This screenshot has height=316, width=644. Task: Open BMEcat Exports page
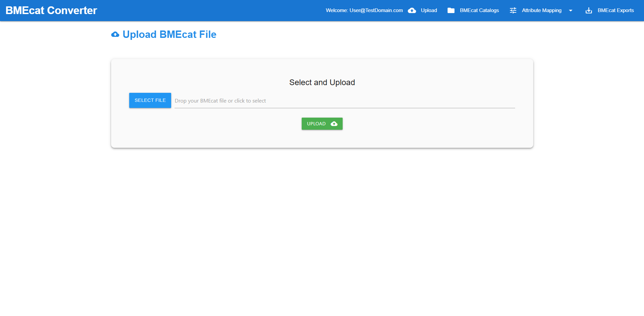[x=616, y=10]
